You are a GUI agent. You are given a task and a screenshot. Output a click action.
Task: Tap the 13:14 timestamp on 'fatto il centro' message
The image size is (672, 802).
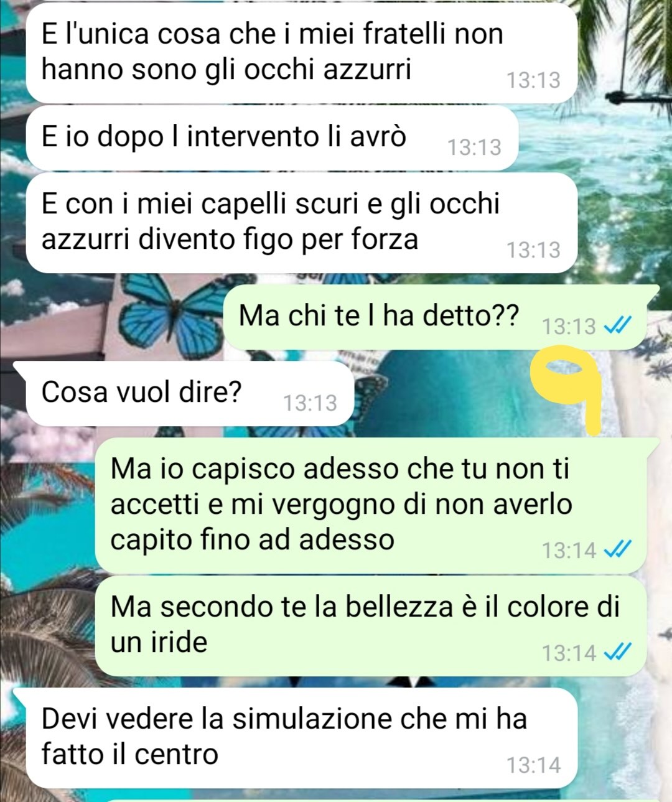pos(533,765)
